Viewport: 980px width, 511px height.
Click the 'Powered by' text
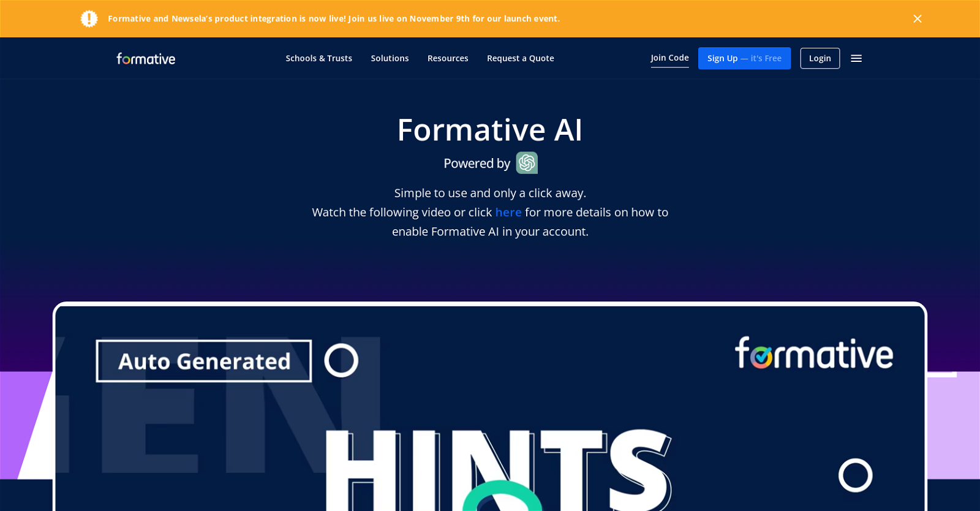[477, 163]
